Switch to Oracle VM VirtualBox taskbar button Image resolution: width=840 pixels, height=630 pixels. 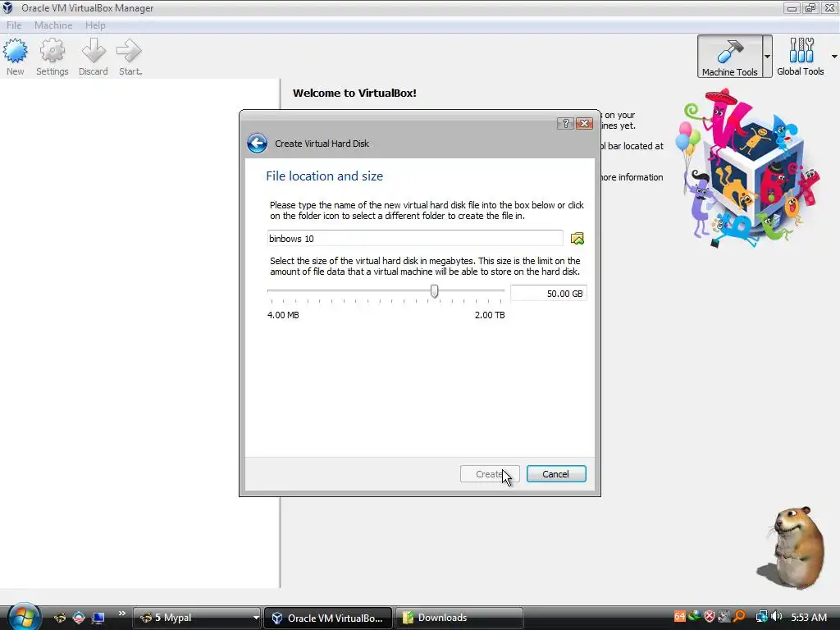point(328,618)
